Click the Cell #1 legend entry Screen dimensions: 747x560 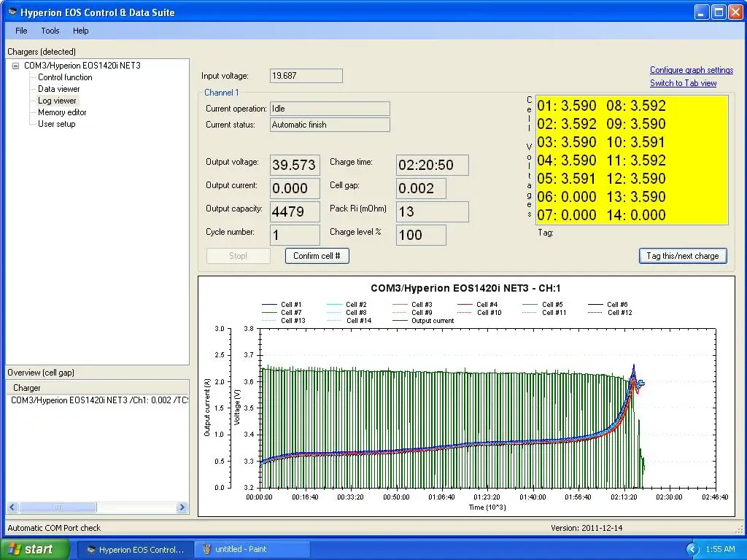point(282,304)
